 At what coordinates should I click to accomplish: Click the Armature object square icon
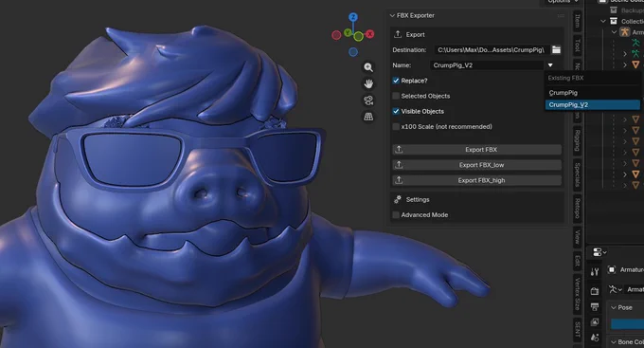tap(612, 270)
